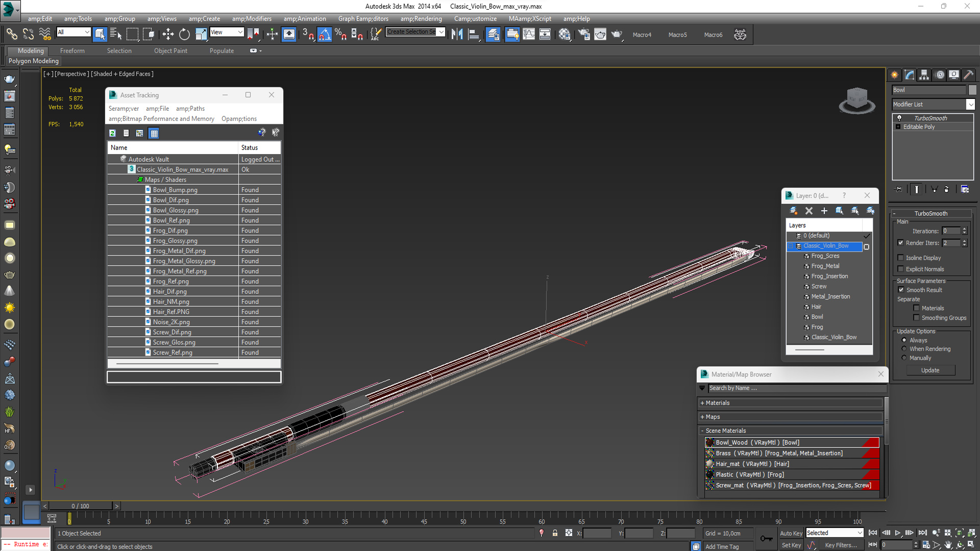The image size is (980, 551).
Task: Open the reference coordinate View dropdown
Action: (227, 32)
